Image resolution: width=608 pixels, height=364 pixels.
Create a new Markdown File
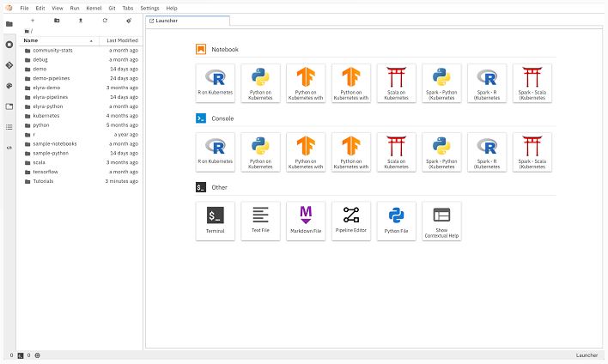306,221
